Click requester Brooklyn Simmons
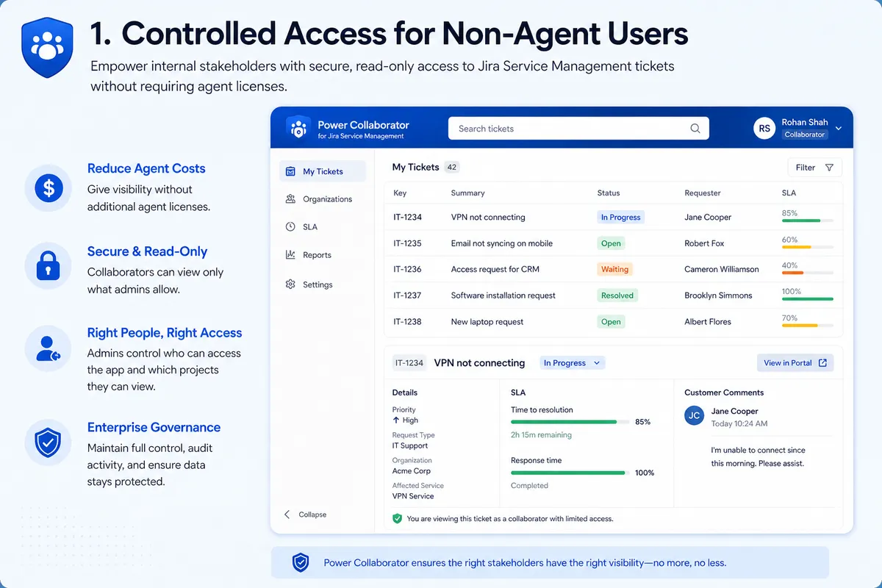Viewport: 882px width, 588px height. pos(718,295)
